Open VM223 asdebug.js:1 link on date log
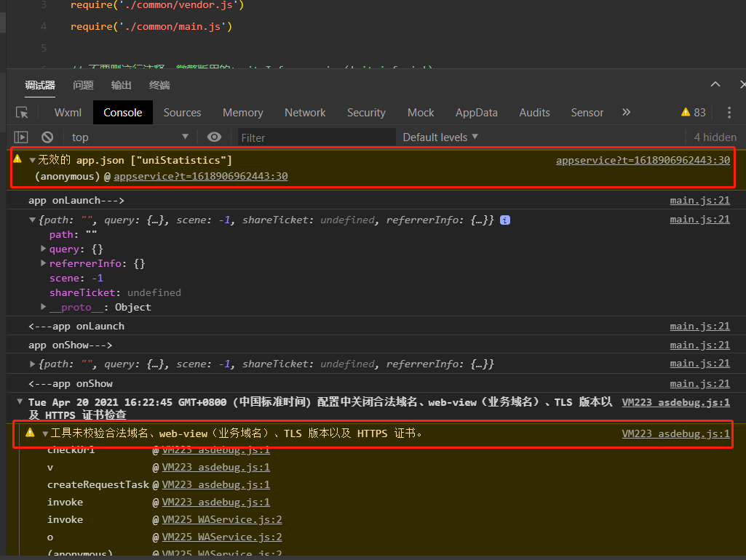This screenshot has width=746, height=560. [x=675, y=402]
